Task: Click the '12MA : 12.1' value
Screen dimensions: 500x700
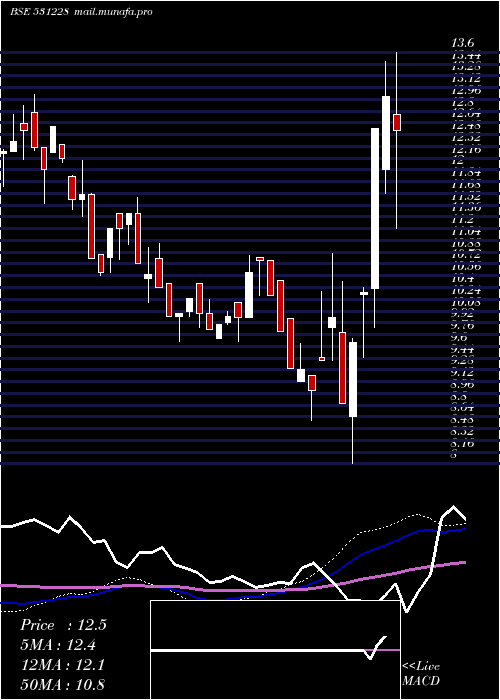Action: pyautogui.click(x=63, y=665)
